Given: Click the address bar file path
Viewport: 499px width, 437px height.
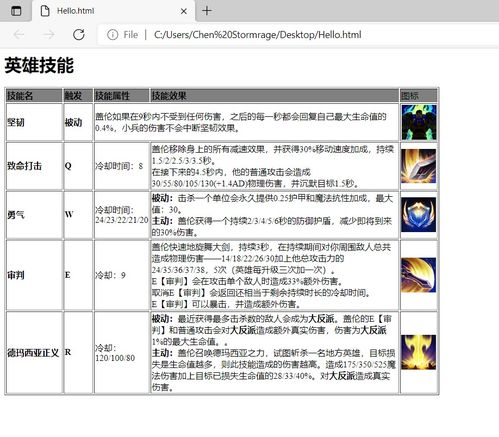Looking at the screenshot, I should (257, 35).
